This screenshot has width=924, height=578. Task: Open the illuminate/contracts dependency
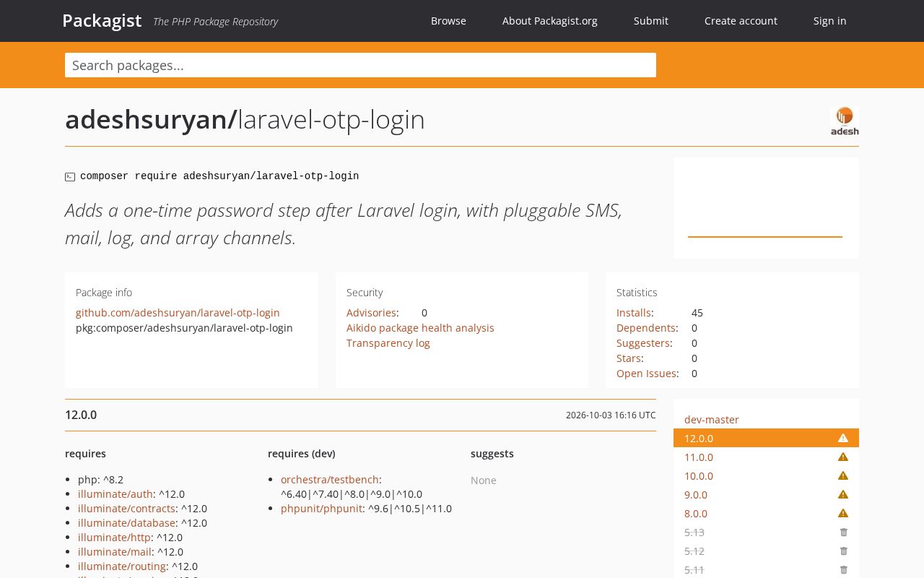[x=126, y=509]
